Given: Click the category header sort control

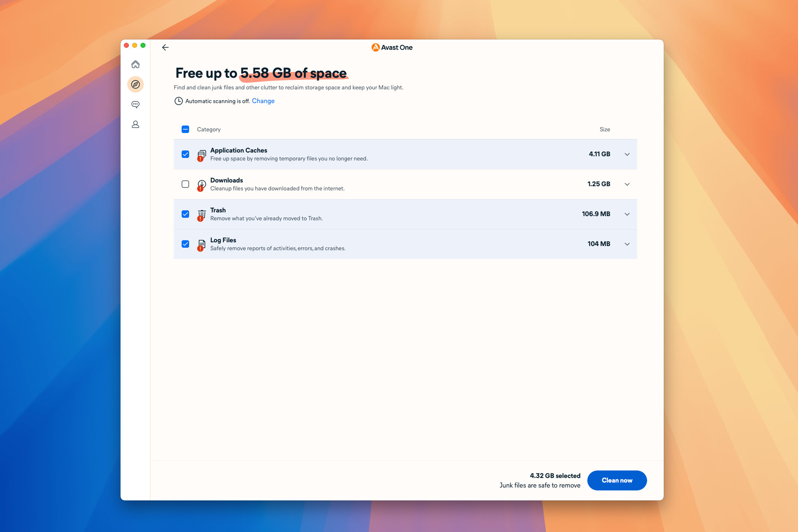Looking at the screenshot, I should pos(208,129).
